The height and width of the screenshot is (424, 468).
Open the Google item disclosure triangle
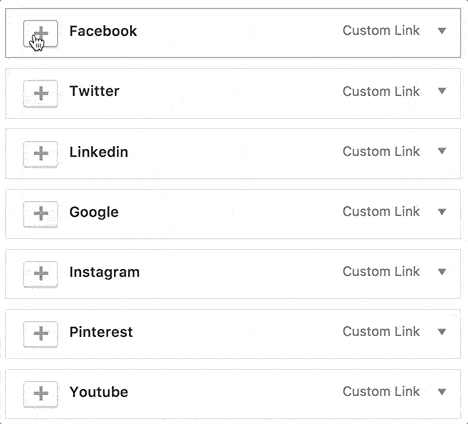click(x=442, y=211)
